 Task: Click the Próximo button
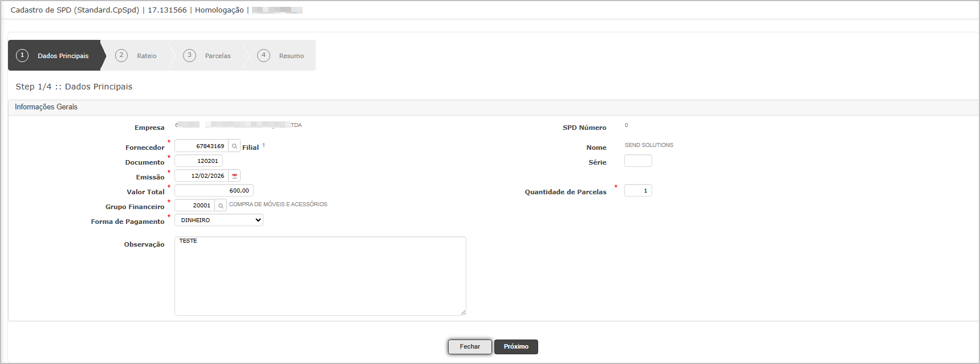pyautogui.click(x=516, y=347)
